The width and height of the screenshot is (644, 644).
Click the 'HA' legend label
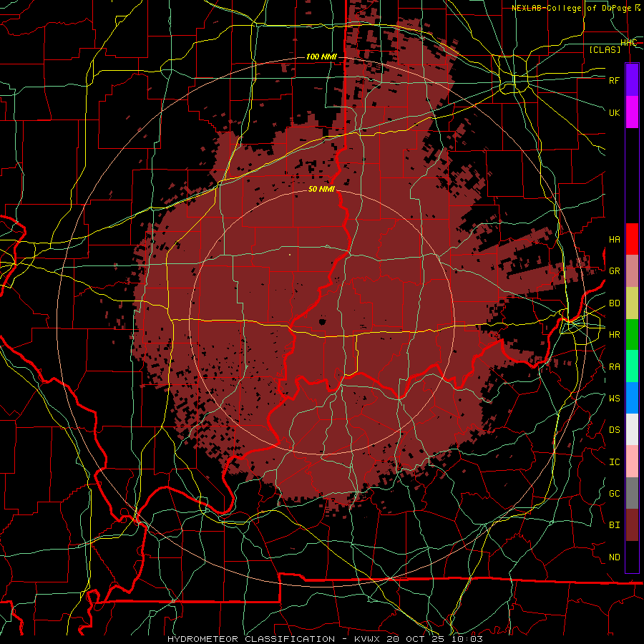(x=614, y=240)
